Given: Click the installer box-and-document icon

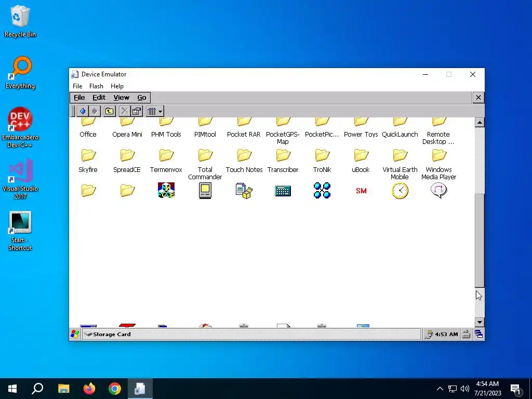Looking at the screenshot, I should tap(244, 190).
